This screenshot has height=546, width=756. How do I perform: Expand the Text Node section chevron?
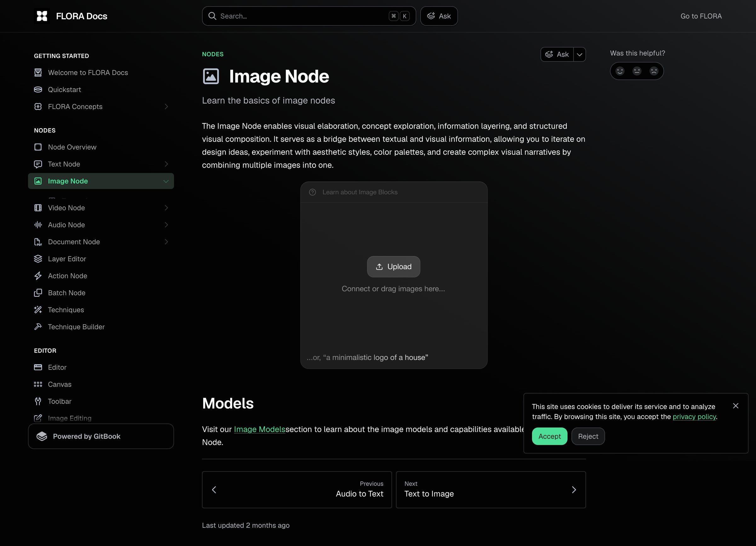click(x=166, y=164)
